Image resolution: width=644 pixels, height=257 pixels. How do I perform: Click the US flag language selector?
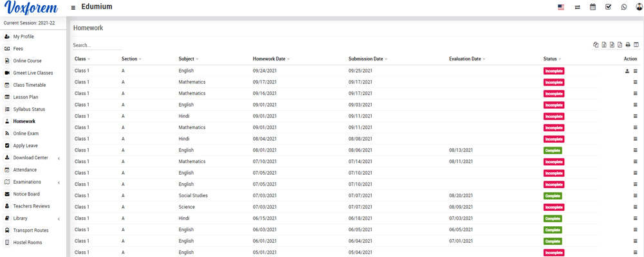point(561,7)
